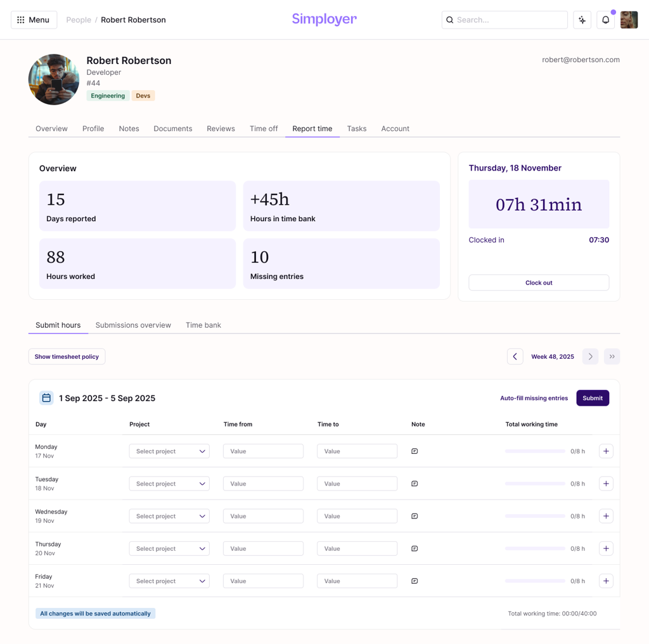Image resolution: width=649 pixels, height=644 pixels.
Task: Go to previous week arrow
Action: (515, 356)
